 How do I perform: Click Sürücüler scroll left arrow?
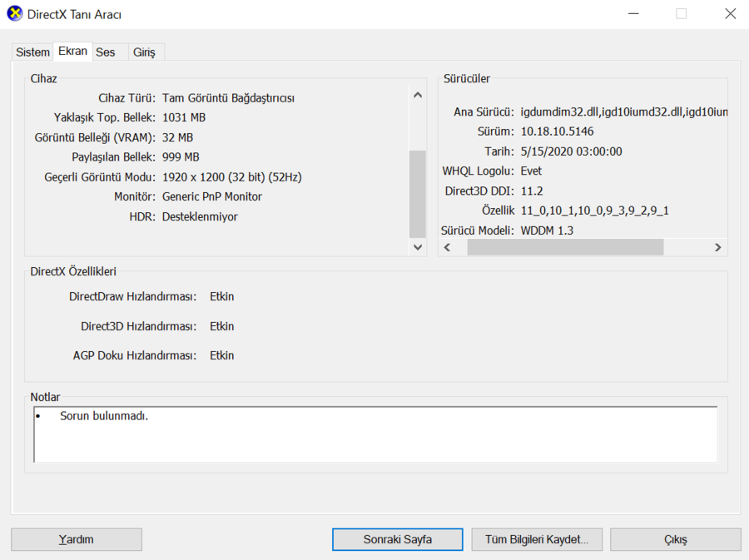(x=447, y=247)
